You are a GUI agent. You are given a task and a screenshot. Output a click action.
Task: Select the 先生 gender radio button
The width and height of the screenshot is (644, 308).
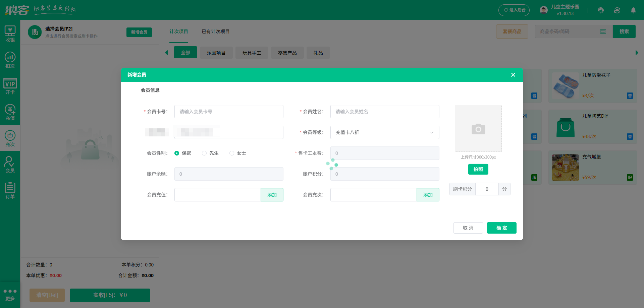[204, 153]
